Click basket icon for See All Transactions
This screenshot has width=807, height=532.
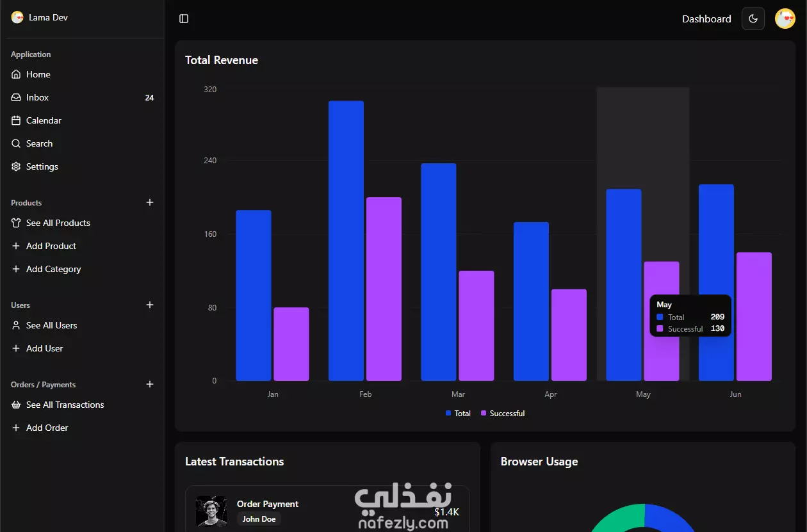pos(16,405)
